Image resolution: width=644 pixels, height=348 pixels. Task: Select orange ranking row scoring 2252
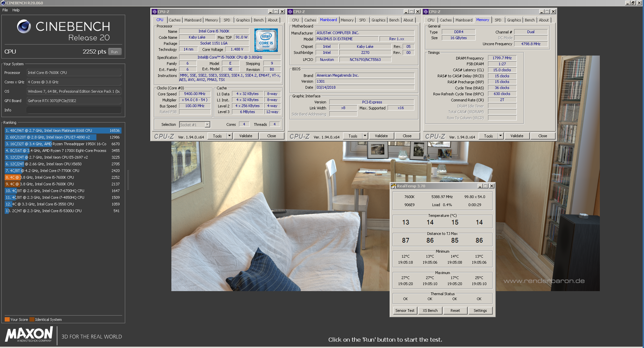click(63, 177)
